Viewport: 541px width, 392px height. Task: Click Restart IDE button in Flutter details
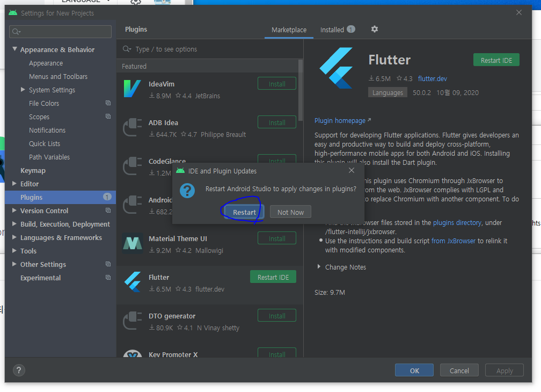(x=496, y=60)
